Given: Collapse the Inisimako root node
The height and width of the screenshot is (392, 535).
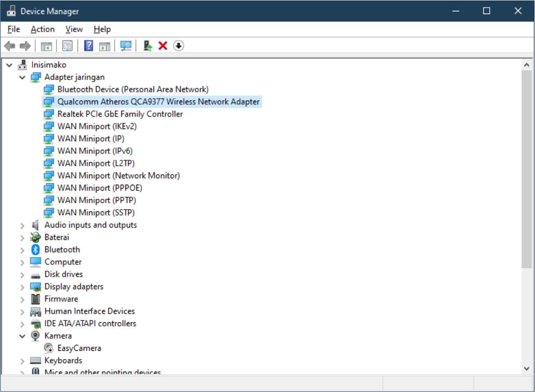Looking at the screenshot, I should tap(10, 65).
